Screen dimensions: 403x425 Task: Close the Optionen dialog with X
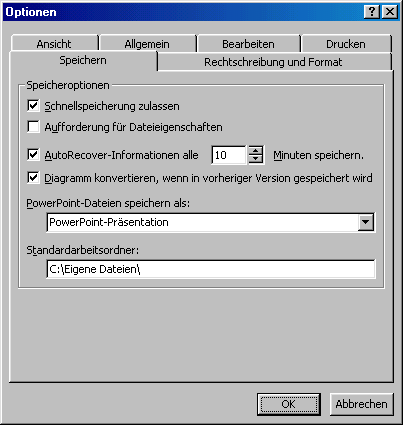click(x=389, y=12)
